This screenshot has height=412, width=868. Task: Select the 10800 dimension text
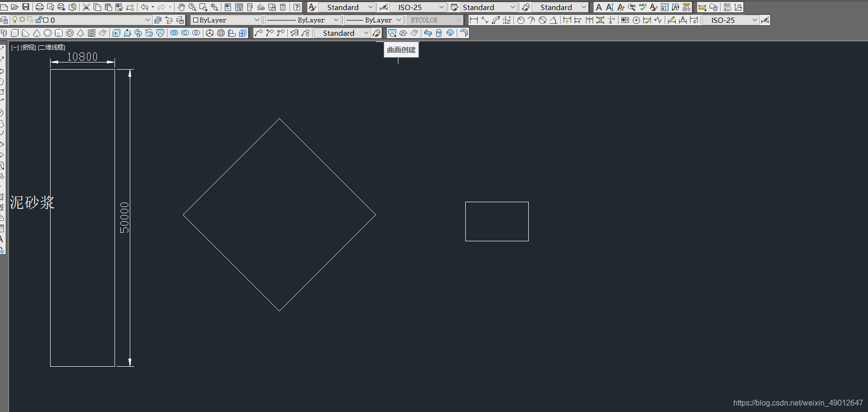pyautogui.click(x=82, y=57)
